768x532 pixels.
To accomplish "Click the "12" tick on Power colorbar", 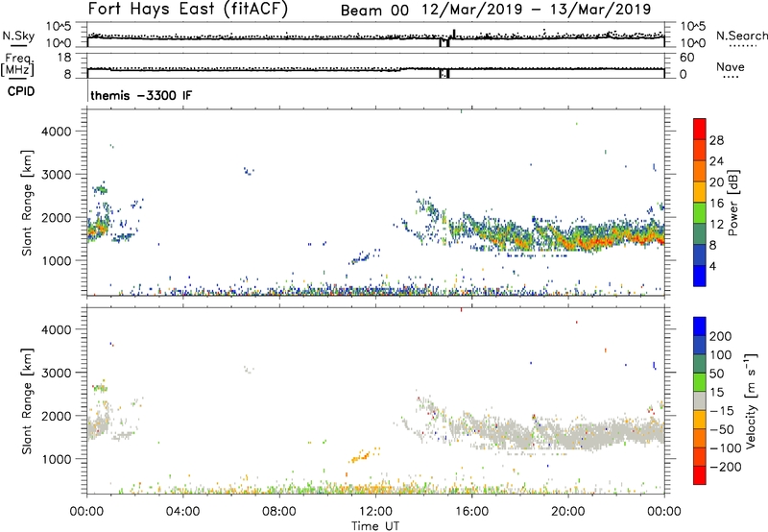I will [716, 225].
